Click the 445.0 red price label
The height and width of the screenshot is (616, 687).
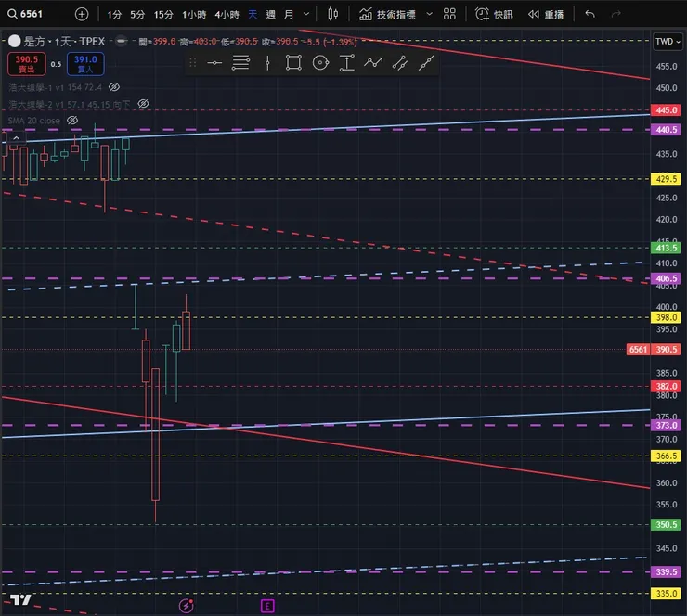coord(666,109)
